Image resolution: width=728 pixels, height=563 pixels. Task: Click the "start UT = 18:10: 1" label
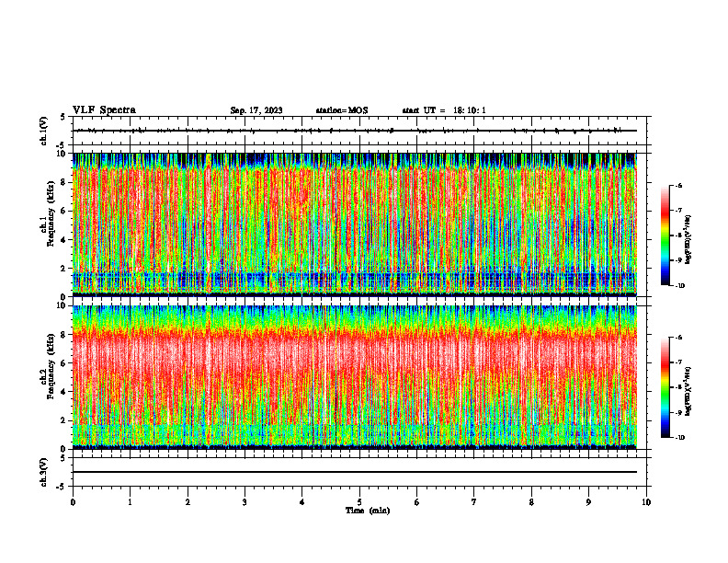(444, 110)
